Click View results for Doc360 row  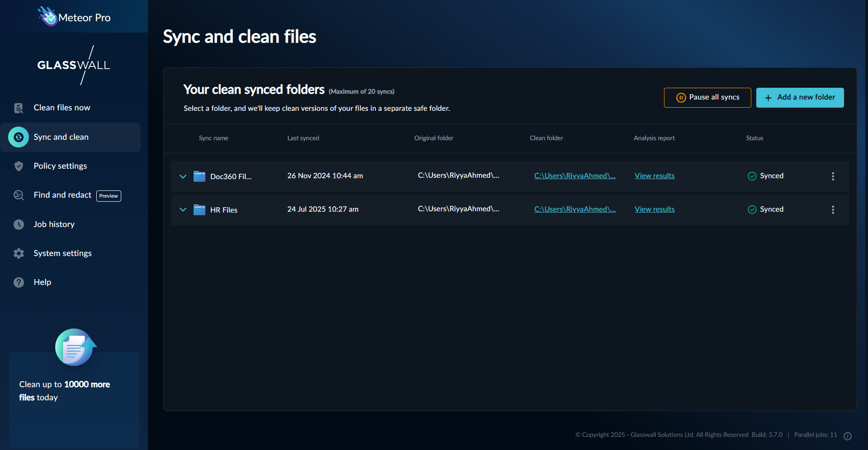pos(655,176)
